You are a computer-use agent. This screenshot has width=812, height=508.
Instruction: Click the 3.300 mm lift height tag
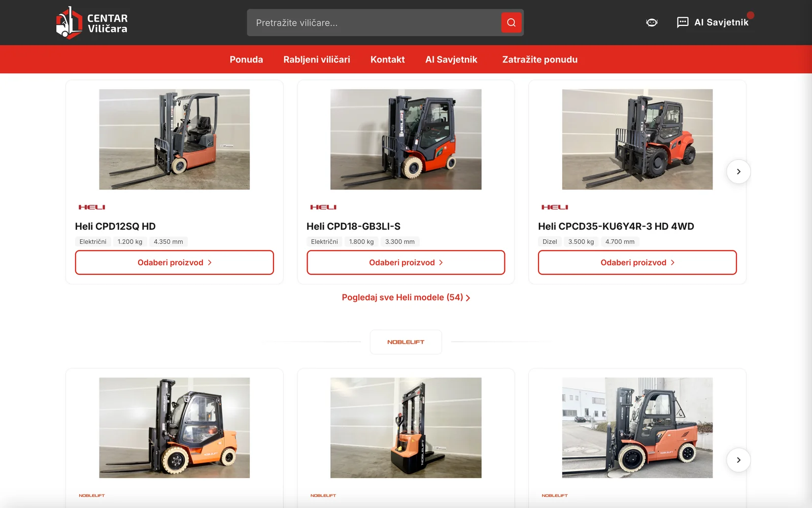coord(400,242)
